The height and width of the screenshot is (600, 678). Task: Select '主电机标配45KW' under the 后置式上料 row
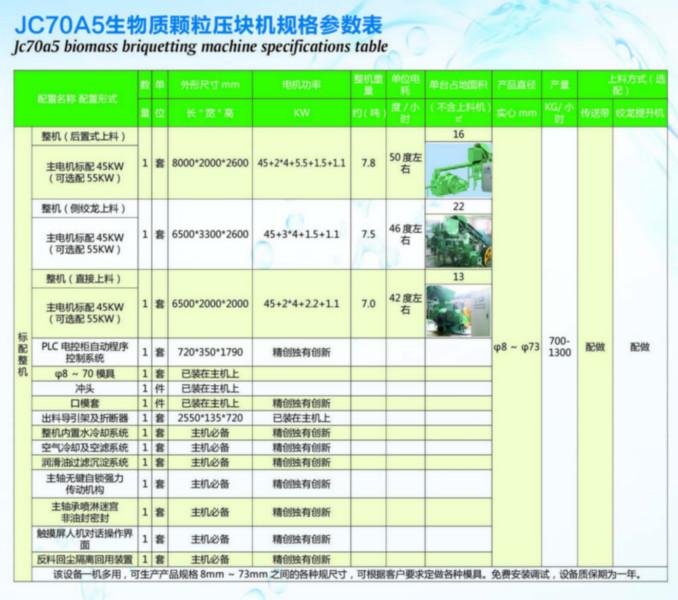pyautogui.click(x=85, y=166)
